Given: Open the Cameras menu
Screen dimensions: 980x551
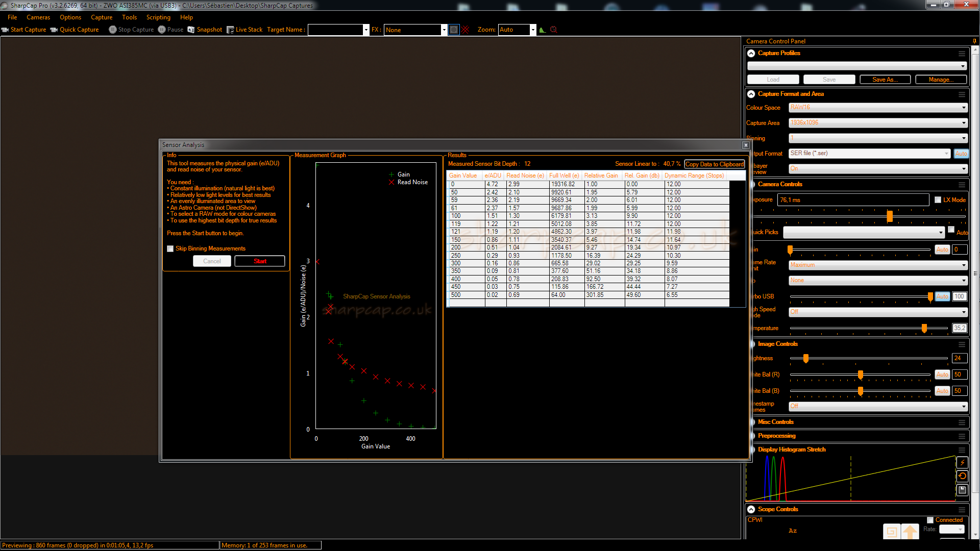Looking at the screenshot, I should [x=38, y=17].
